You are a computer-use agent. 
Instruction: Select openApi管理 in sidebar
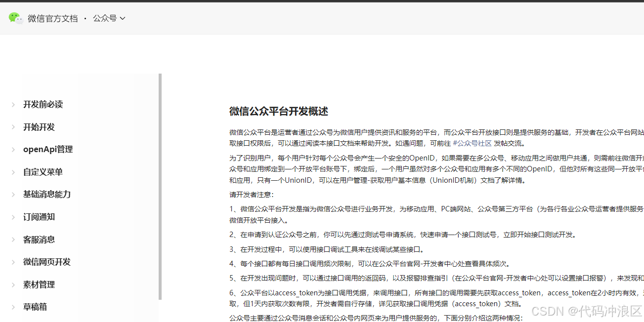[48, 149]
